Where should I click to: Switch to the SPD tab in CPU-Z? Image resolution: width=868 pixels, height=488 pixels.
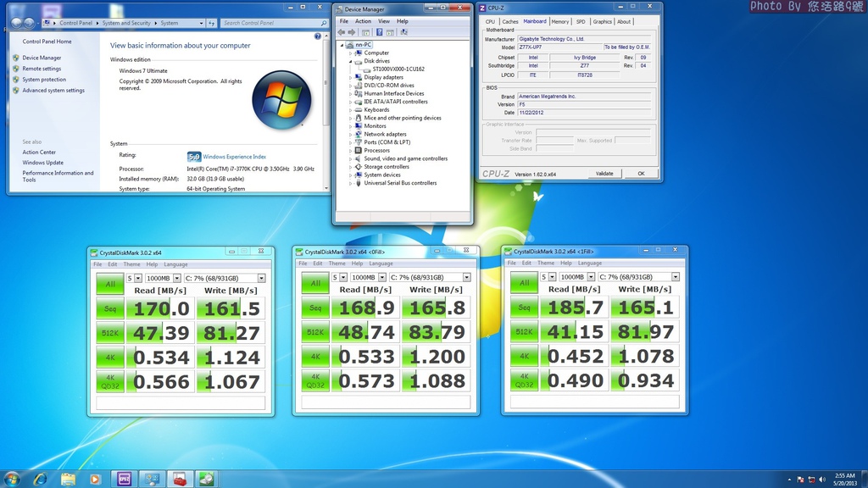[x=580, y=21]
